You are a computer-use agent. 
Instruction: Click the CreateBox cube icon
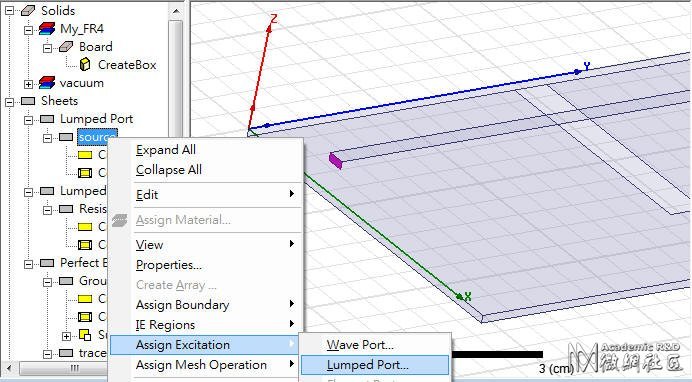coord(85,65)
